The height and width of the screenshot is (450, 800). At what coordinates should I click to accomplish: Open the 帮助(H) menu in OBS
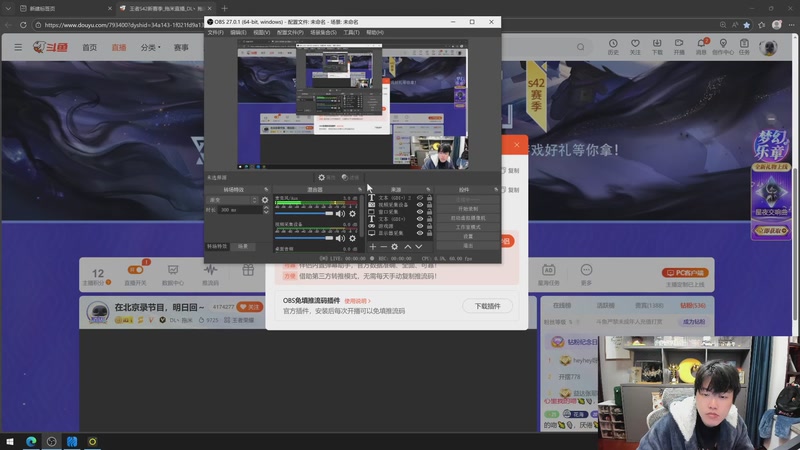point(374,32)
